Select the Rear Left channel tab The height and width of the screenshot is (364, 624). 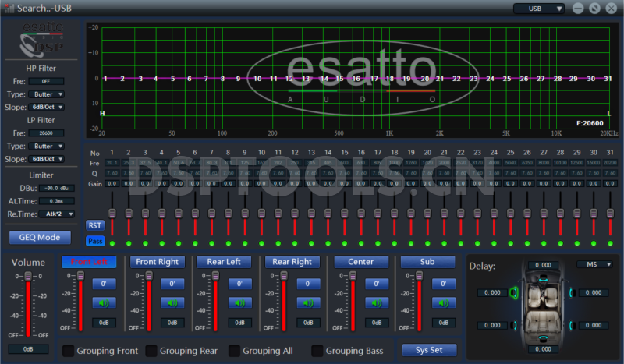point(224,262)
